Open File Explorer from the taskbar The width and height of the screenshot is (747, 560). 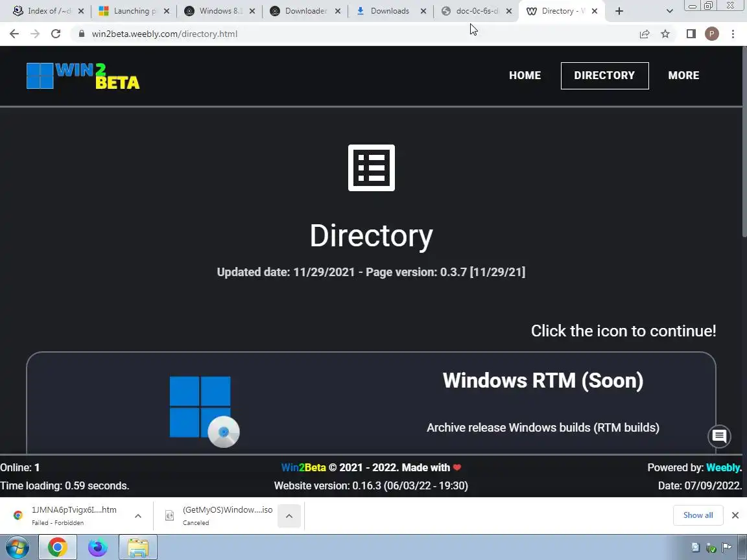tap(137, 547)
